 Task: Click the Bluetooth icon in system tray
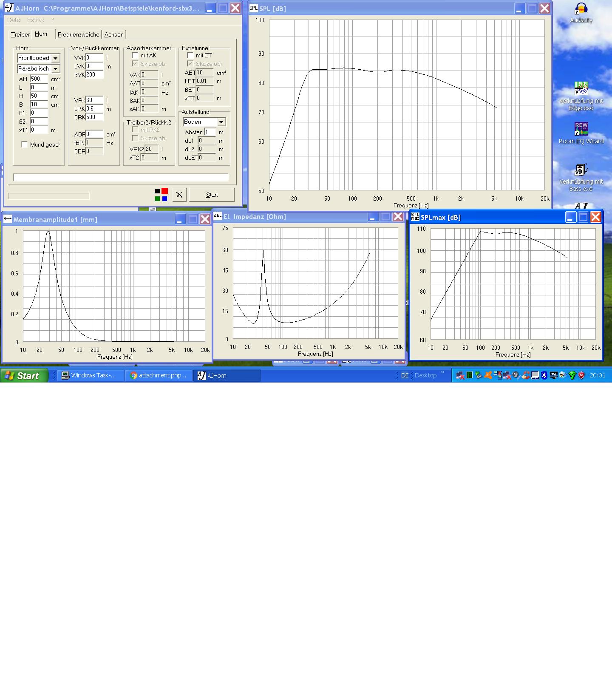click(544, 375)
